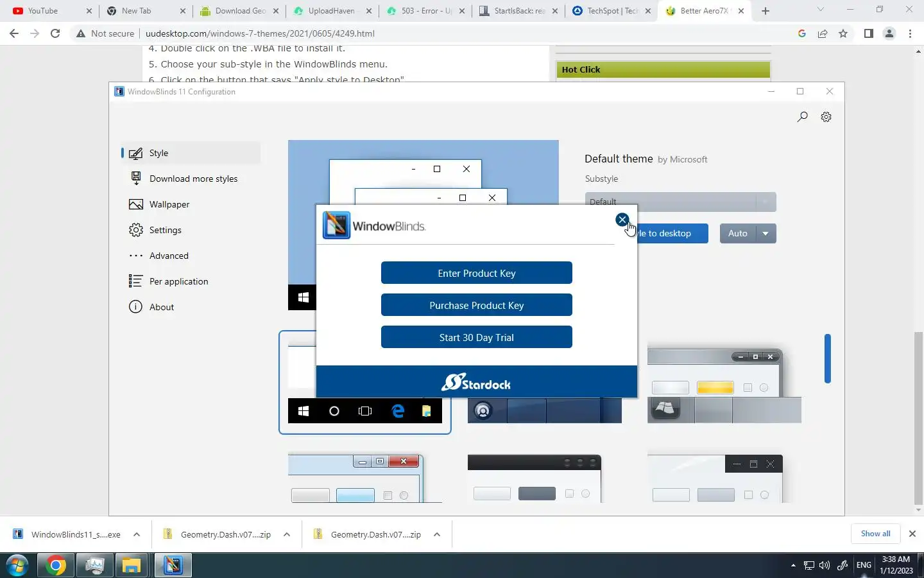Image resolution: width=924 pixels, height=578 pixels.
Task: Switch to the 503 - Error tab
Action: [x=426, y=11]
